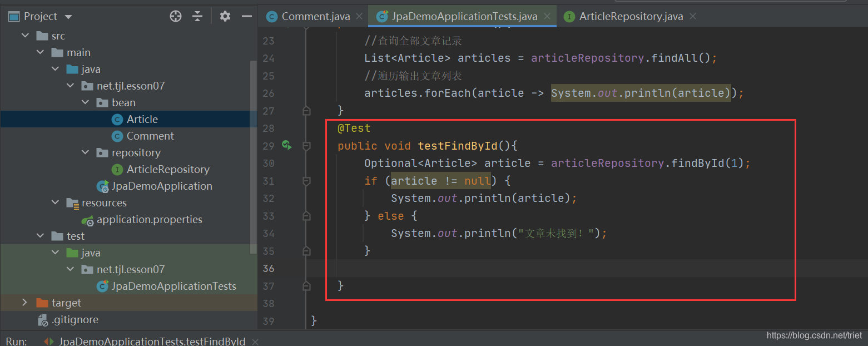The image size is (868, 346).
Task: Click the bean package icon
Action: point(102,102)
